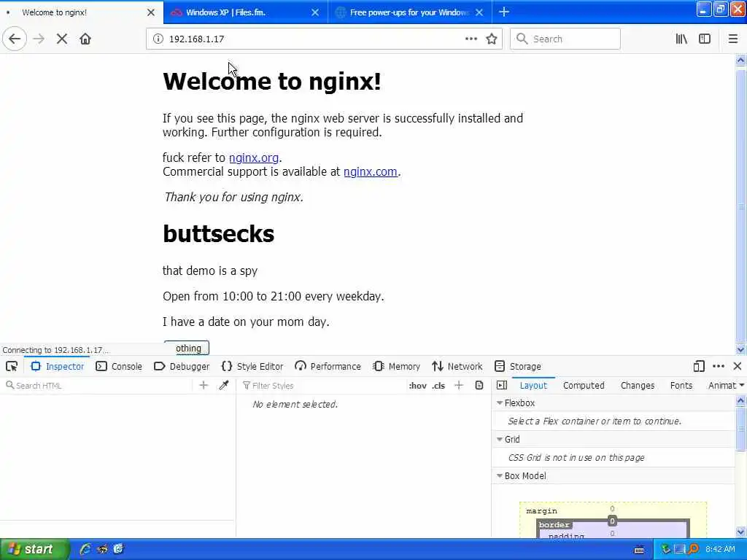Open the home page via the house icon
The width and height of the screenshot is (747, 560).
85,39
